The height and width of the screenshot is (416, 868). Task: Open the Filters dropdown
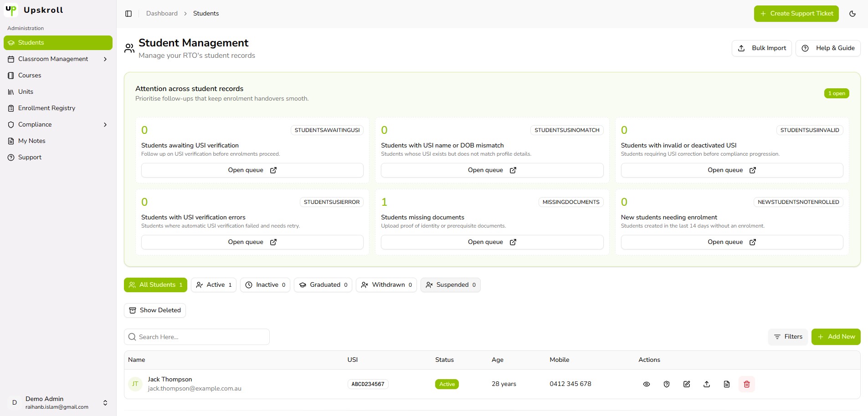tap(788, 337)
